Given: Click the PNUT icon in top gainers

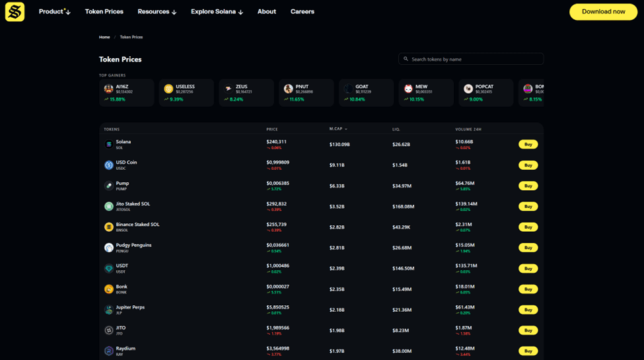Looking at the screenshot, I should point(289,89).
